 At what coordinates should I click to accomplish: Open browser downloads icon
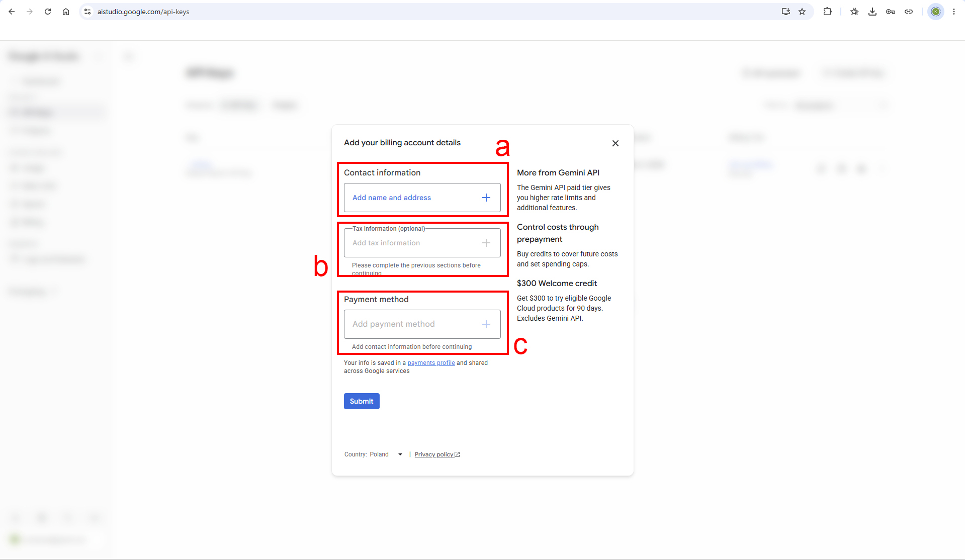tap(872, 12)
